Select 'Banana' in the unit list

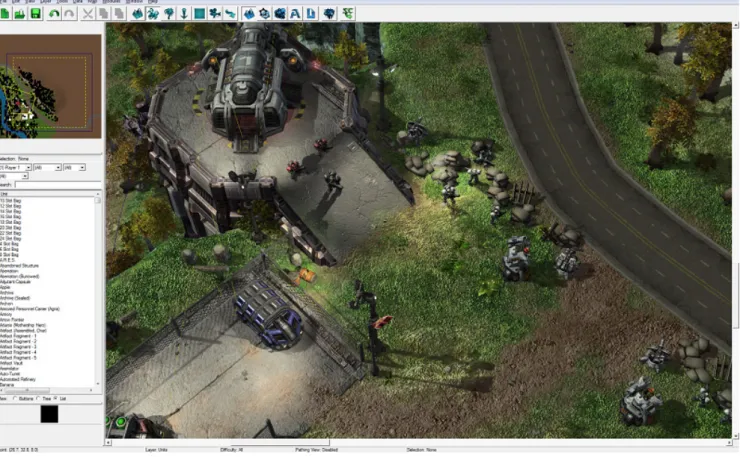pos(7,385)
